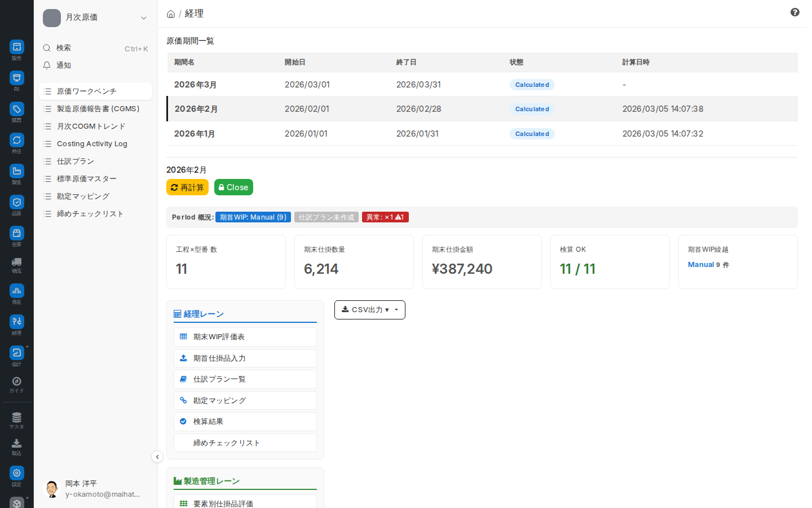Open 締めチェックリスト in the sidebar
Viewport: 812px width, 508px height.
tap(95, 214)
